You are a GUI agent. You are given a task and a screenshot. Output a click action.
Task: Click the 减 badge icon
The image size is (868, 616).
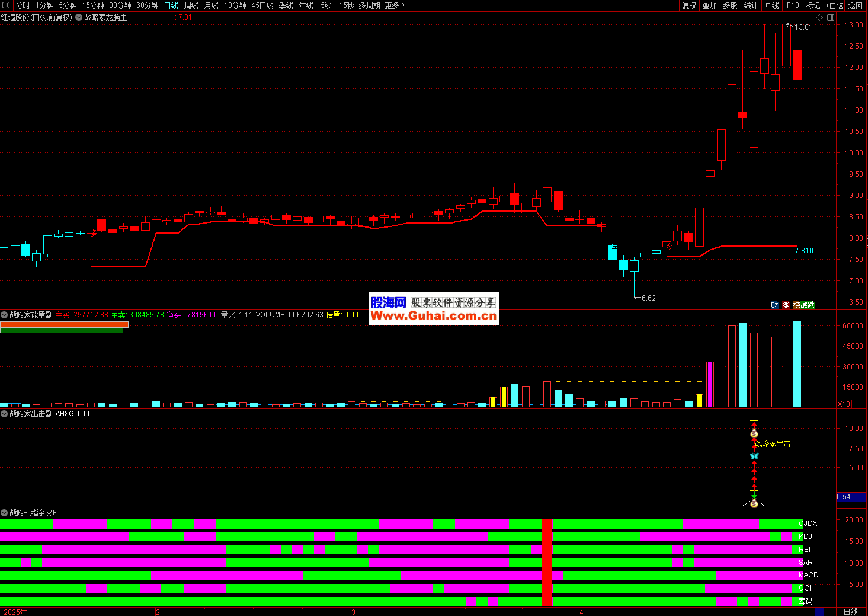(803, 305)
